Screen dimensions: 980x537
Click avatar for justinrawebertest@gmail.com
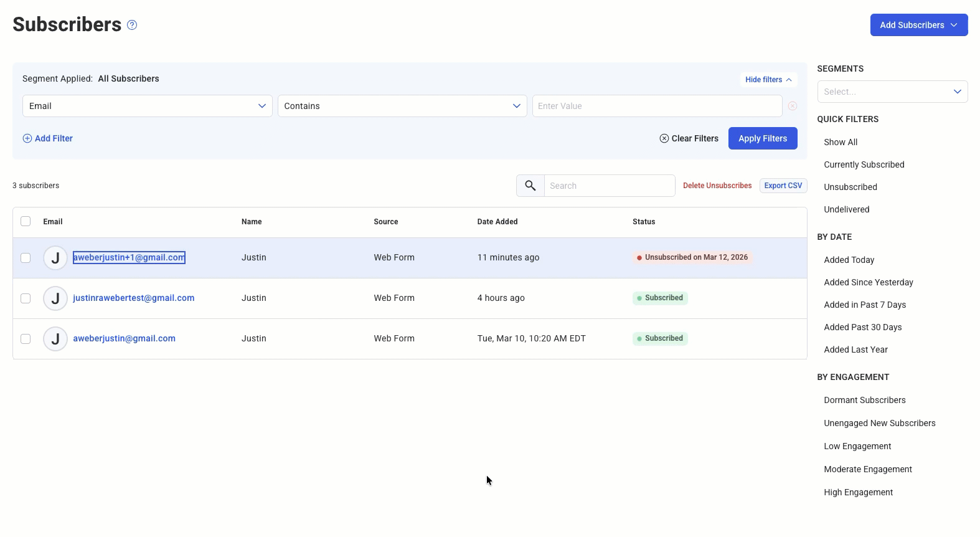(x=55, y=298)
